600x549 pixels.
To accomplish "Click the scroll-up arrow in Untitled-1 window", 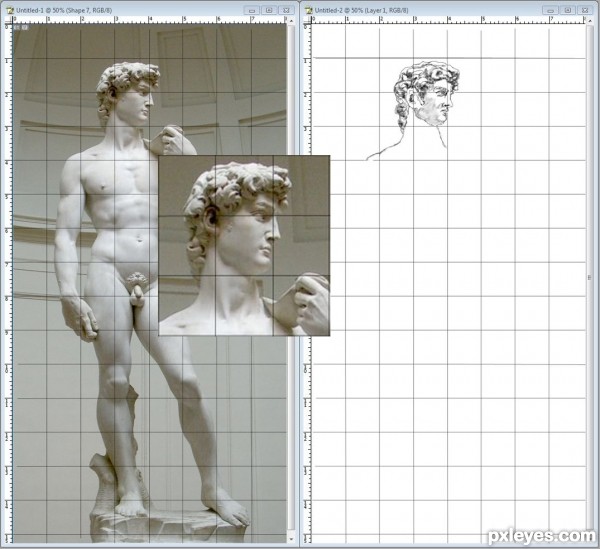I will click(292, 20).
